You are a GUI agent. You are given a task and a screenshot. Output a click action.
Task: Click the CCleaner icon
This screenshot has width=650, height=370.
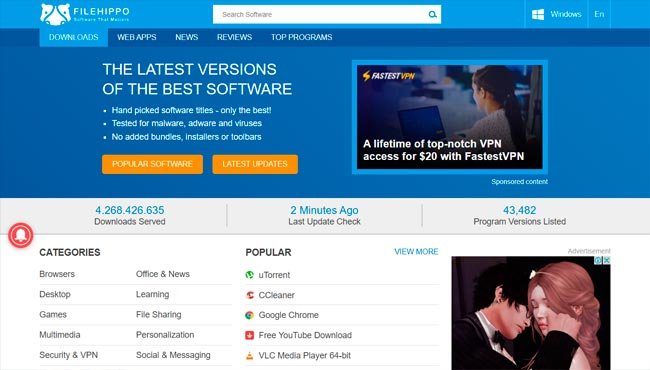(x=250, y=295)
